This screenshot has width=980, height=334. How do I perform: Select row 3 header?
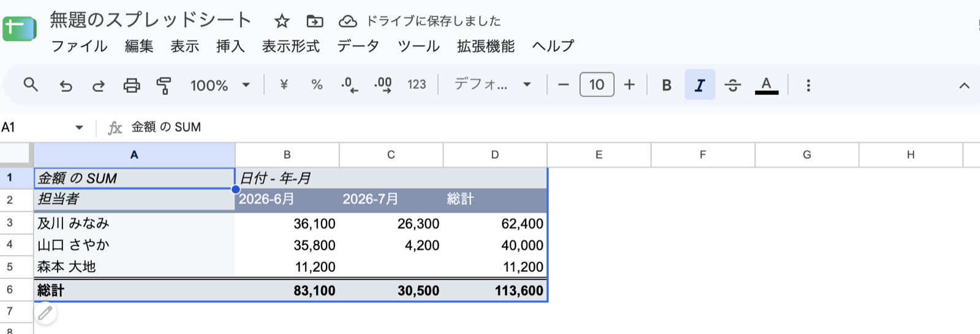click(16, 223)
